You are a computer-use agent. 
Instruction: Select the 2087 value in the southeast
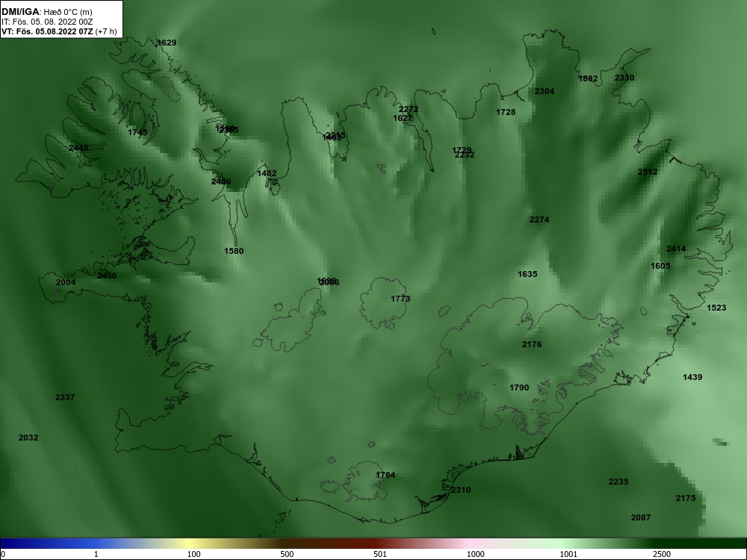coord(641,517)
